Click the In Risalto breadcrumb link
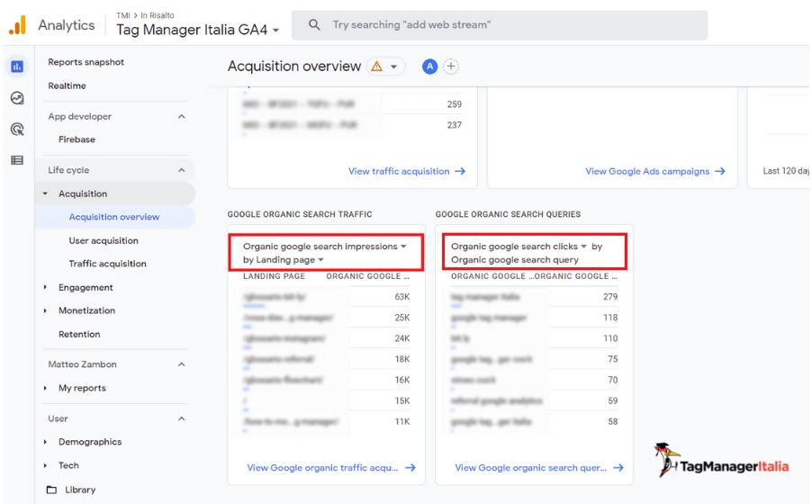812x504 pixels. (x=158, y=15)
